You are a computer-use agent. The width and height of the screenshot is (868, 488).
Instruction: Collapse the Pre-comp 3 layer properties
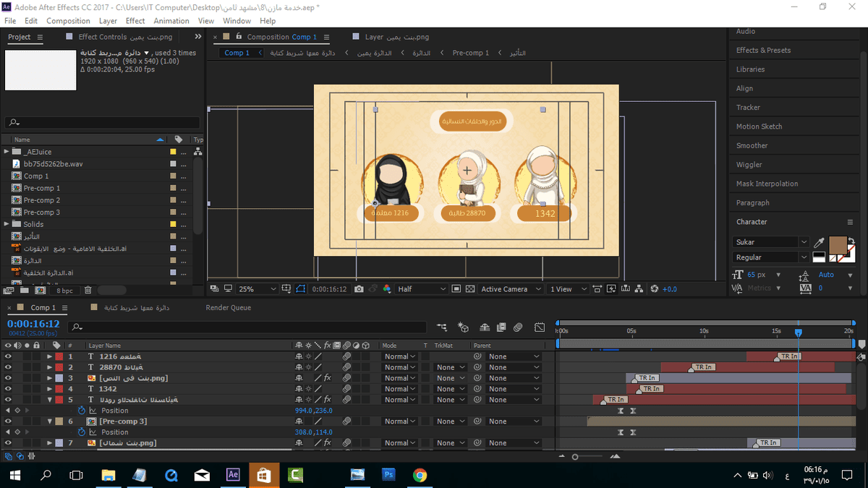pyautogui.click(x=50, y=421)
